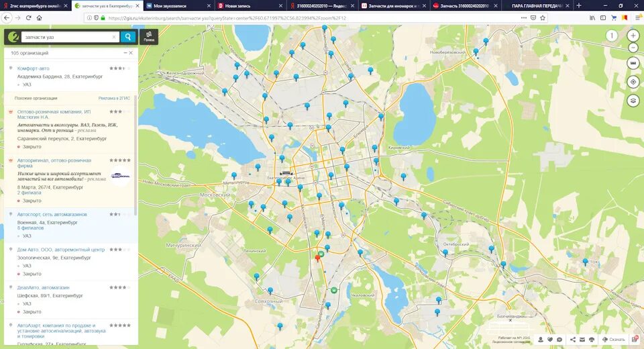Open the news icon with the red badge
The width and height of the screenshot is (644, 349).
coord(635,339)
